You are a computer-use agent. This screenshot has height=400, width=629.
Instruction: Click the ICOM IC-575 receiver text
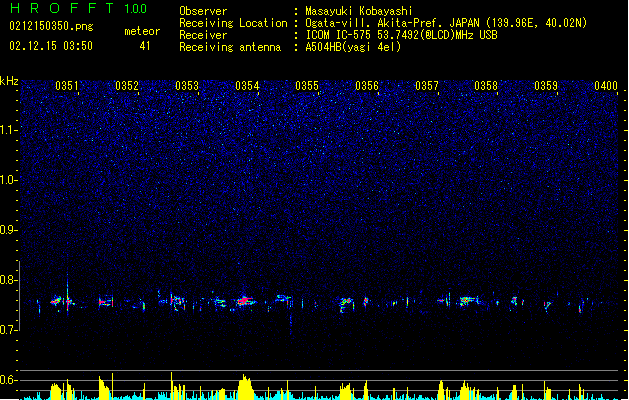click(401, 35)
